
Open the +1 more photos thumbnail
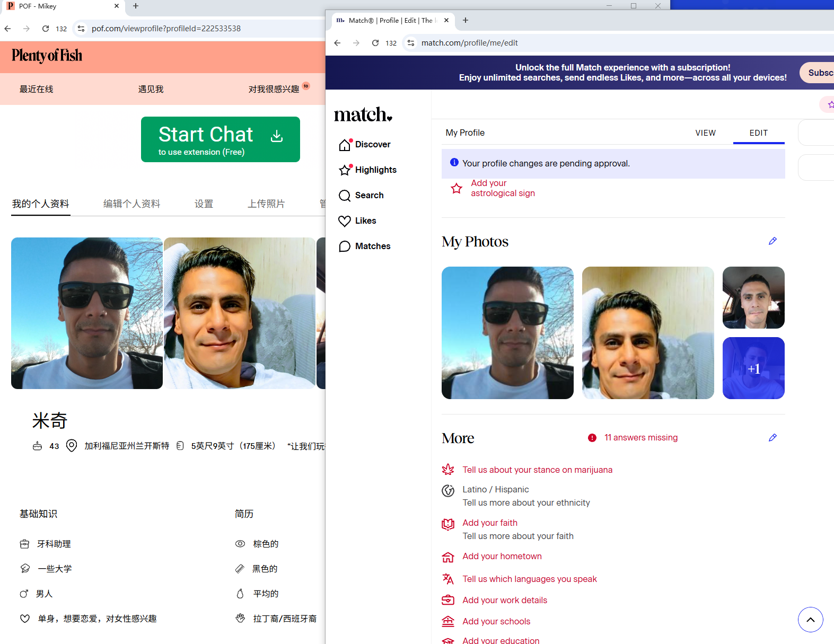[753, 368]
